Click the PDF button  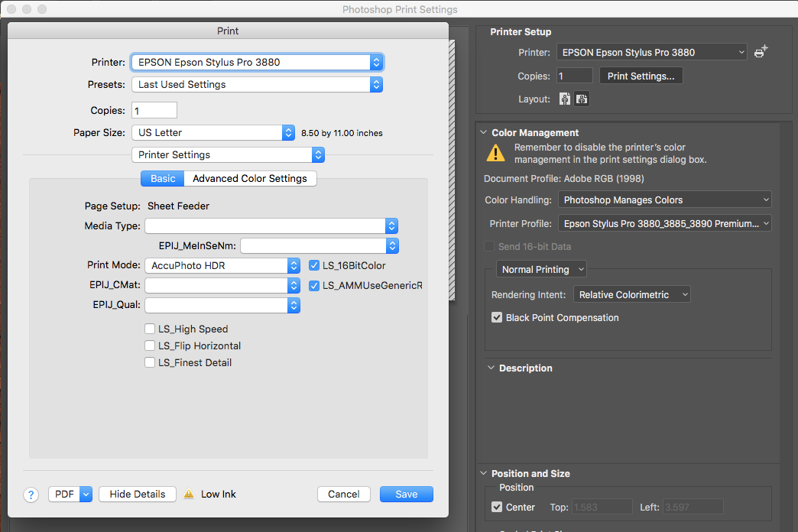64,494
